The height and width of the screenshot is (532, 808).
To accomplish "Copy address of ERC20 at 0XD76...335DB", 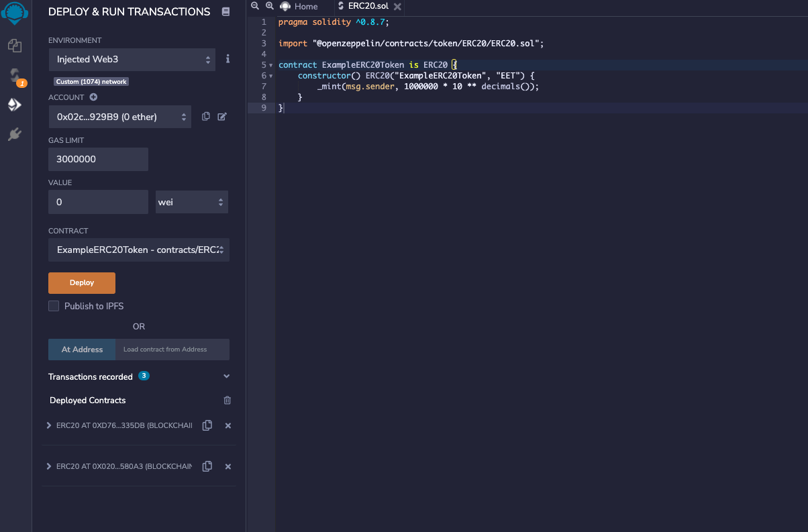I will click(x=207, y=425).
